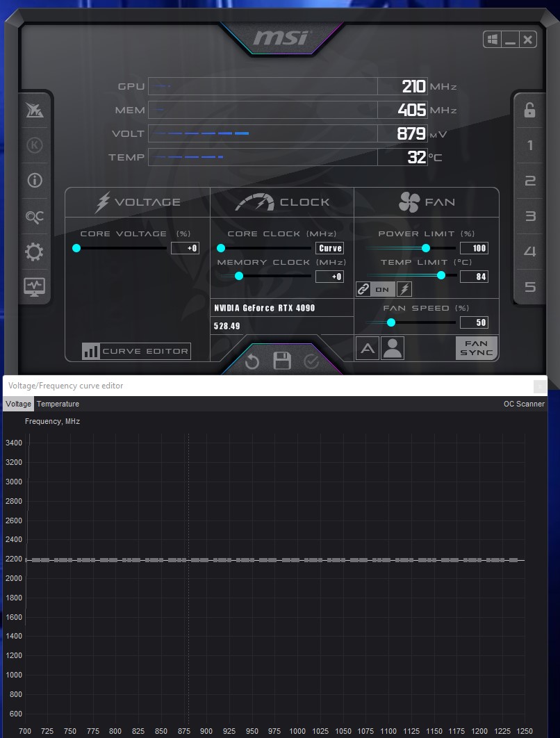Click the TEMP 32 °C readout
The width and height of the screenshot is (560, 738).
tap(402, 157)
